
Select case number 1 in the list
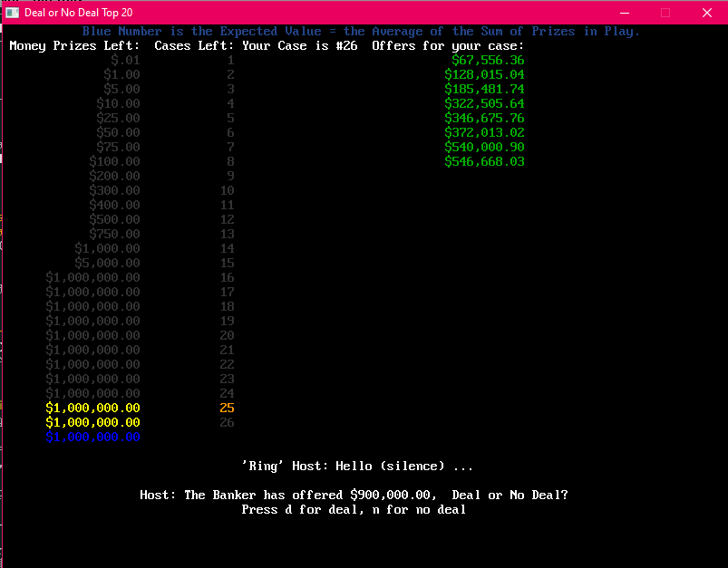point(231,60)
